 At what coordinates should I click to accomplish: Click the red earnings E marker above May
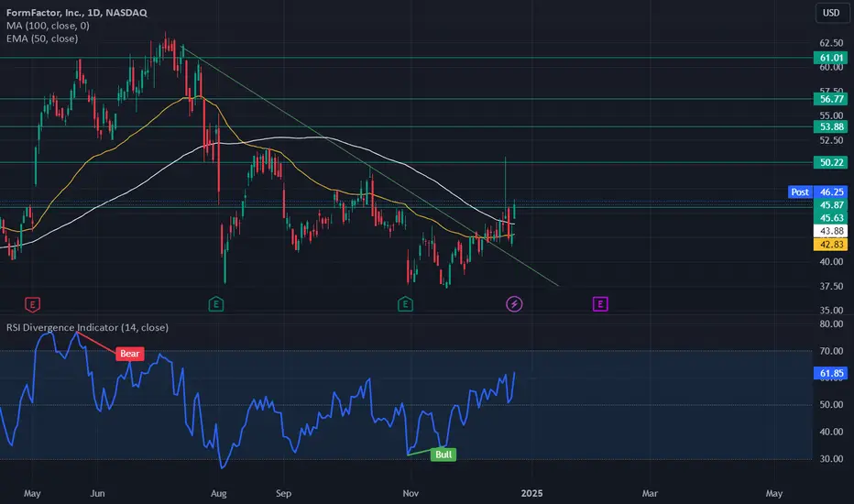coord(32,304)
